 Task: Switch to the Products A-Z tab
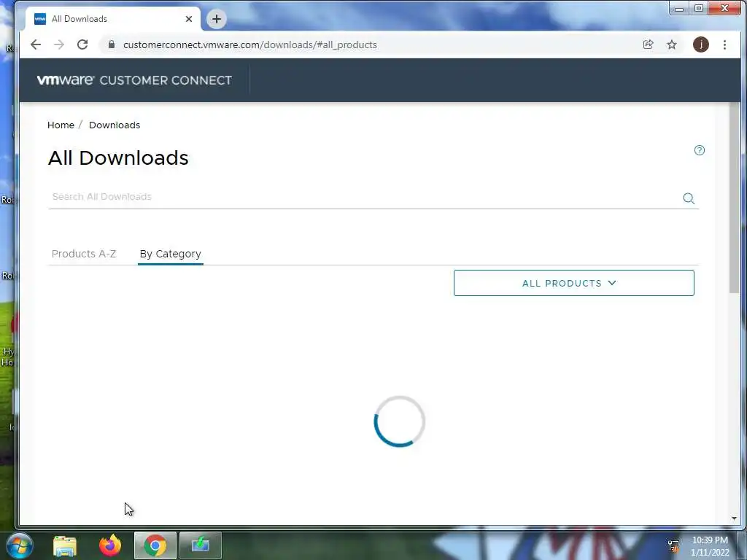tap(84, 254)
